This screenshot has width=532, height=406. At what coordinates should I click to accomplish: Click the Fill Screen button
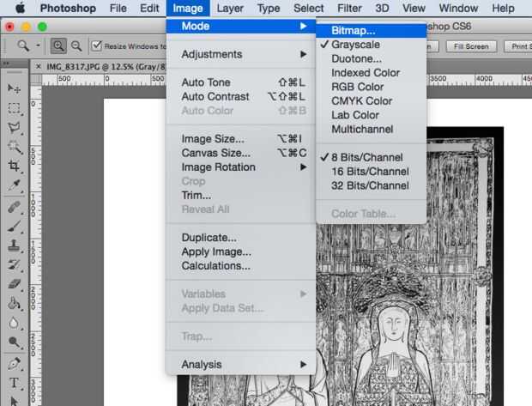pos(471,46)
